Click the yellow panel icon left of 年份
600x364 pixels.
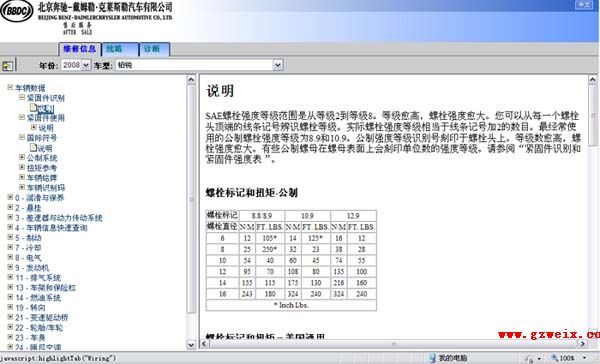point(7,66)
